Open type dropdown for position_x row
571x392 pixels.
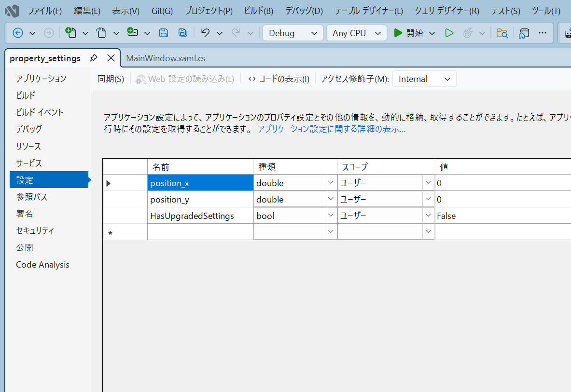click(331, 183)
